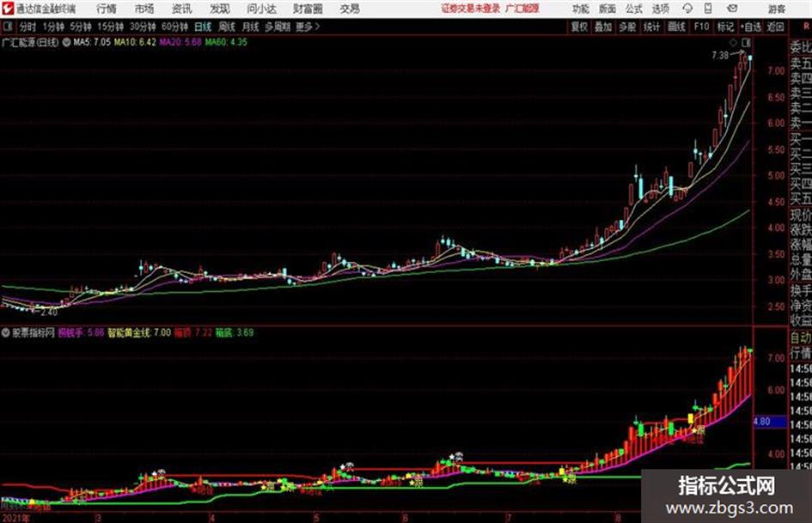Click the 统计 statistics toolbar button
This screenshot has width=812, height=523.
click(651, 27)
